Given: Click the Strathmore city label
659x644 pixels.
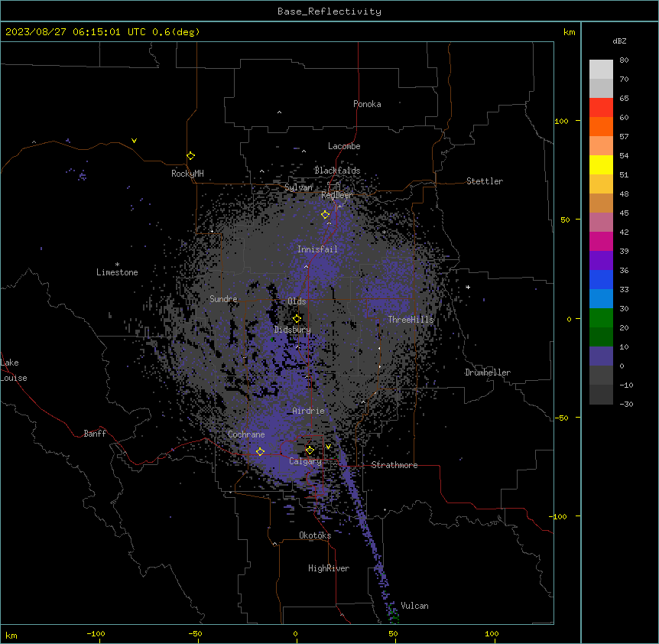Looking at the screenshot, I should pyautogui.click(x=394, y=465).
